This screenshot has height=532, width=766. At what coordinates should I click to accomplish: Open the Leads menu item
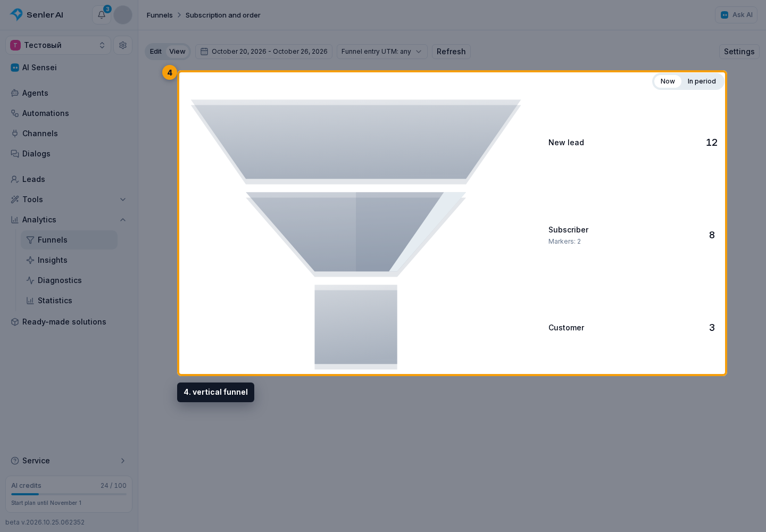coord(69,179)
